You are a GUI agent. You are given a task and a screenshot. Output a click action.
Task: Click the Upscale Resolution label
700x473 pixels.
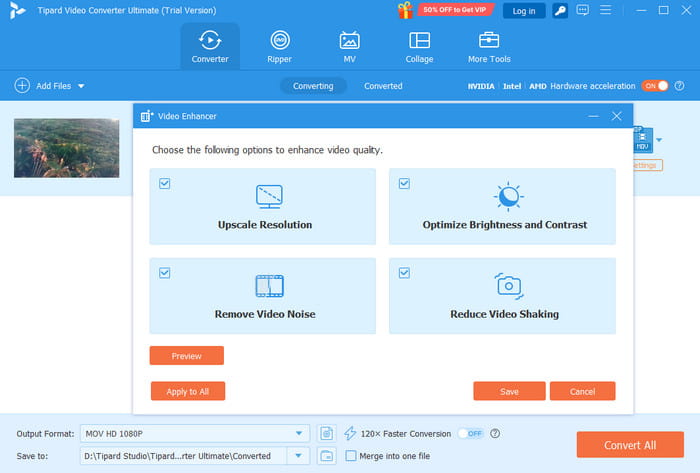pos(265,224)
